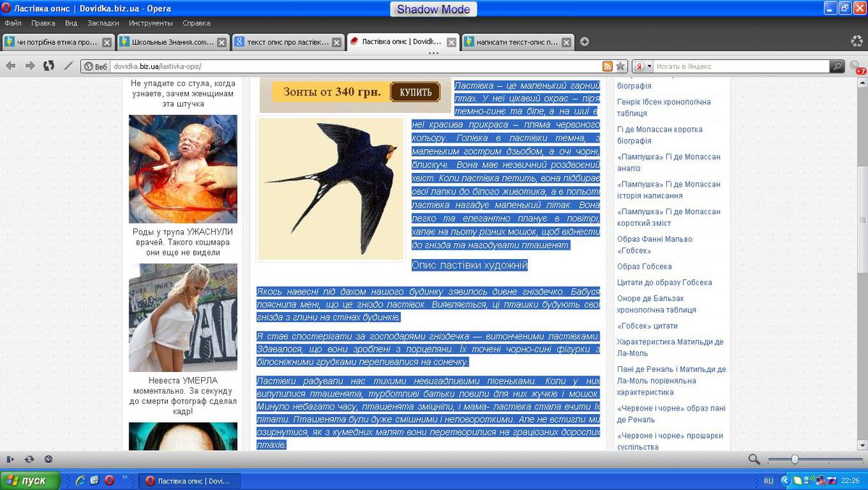Close the 'написати текст-опис п...' tab
868x490 pixels.
point(566,42)
